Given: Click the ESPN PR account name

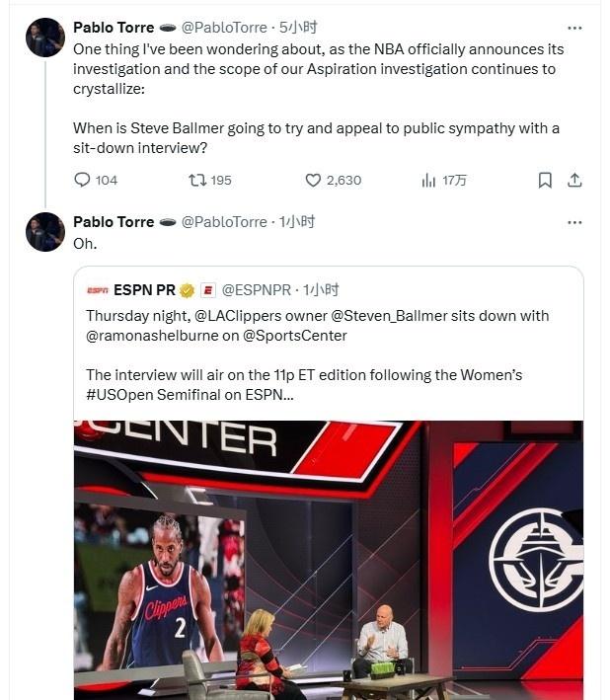Looking at the screenshot, I should [x=144, y=290].
